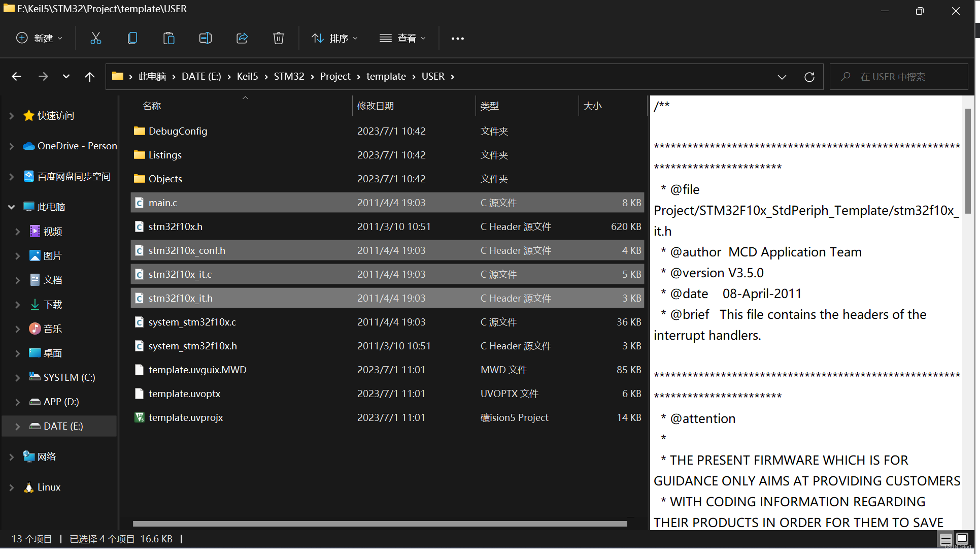The height and width of the screenshot is (554, 980).
Task: Expand the 新建 dropdown menu
Action: 60,38
